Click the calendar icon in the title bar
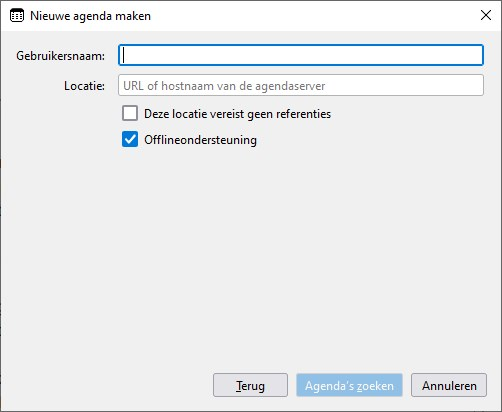Viewport: 502px width, 412px height. coord(17,16)
